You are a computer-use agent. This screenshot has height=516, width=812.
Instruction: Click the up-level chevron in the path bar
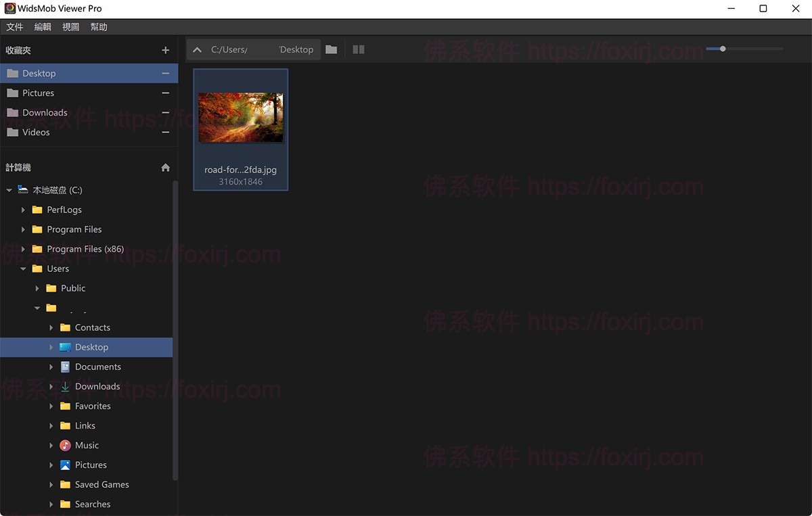pos(197,49)
